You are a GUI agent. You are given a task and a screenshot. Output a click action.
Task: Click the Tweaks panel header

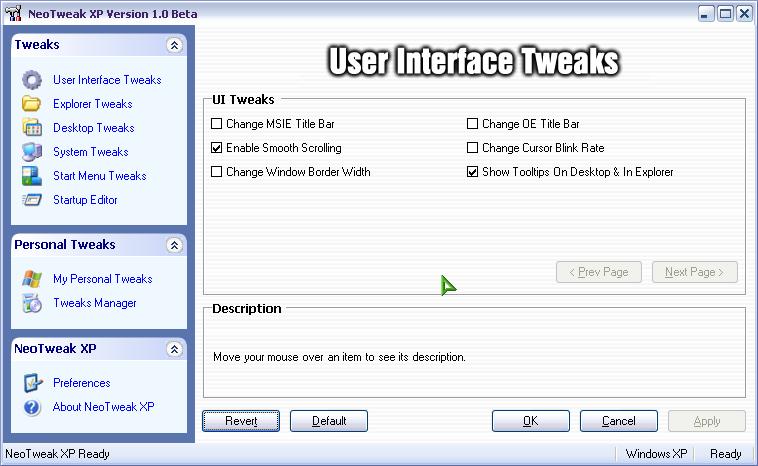[x=99, y=45]
